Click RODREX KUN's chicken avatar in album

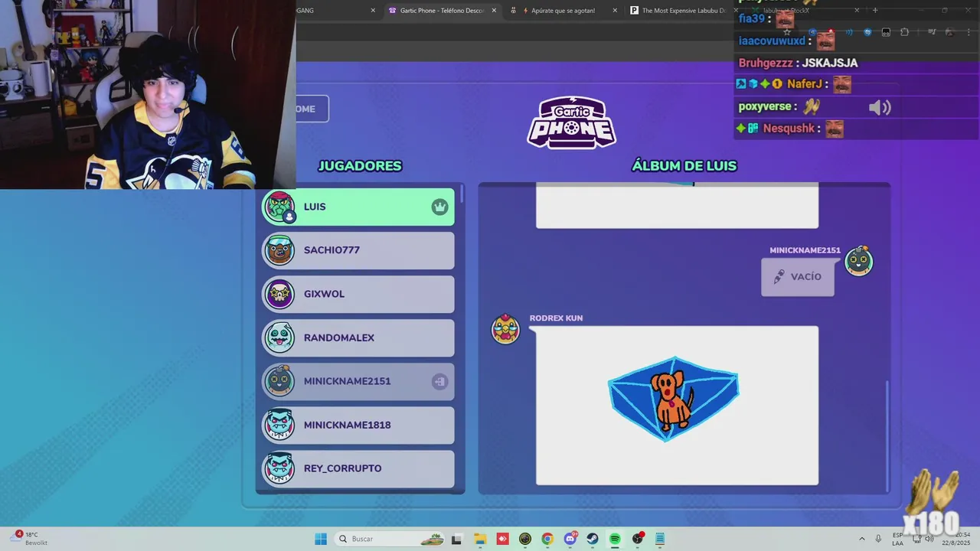pos(505,328)
